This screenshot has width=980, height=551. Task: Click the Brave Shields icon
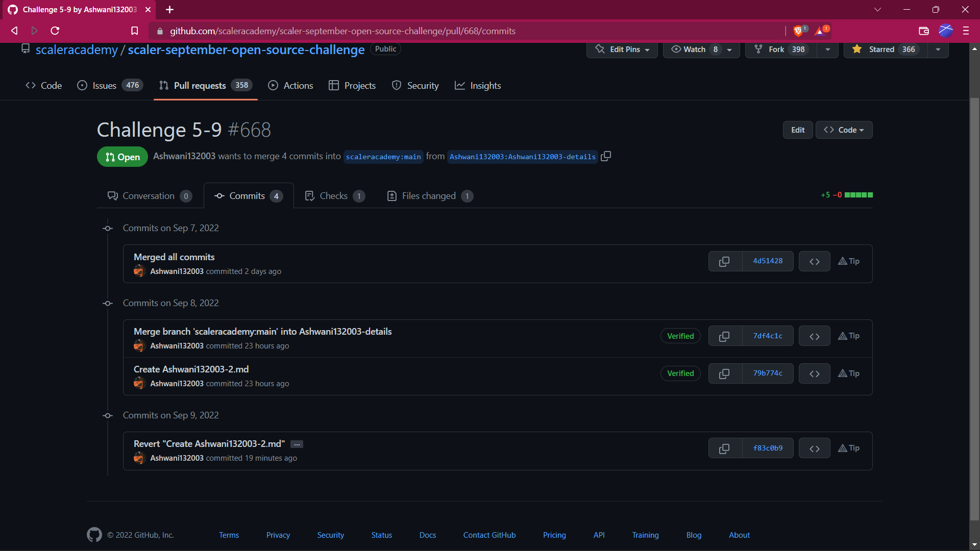pos(798,31)
